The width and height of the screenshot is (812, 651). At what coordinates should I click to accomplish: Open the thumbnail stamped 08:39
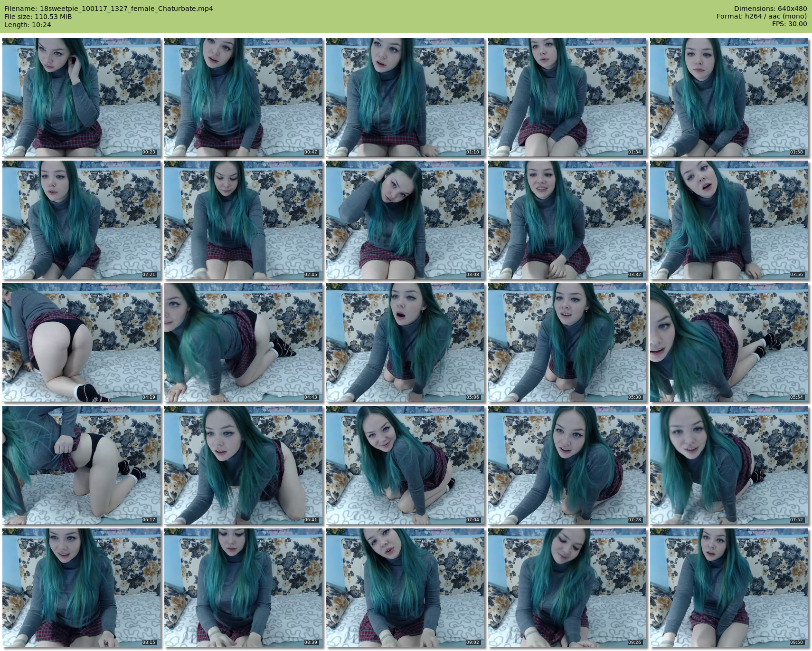click(x=244, y=588)
